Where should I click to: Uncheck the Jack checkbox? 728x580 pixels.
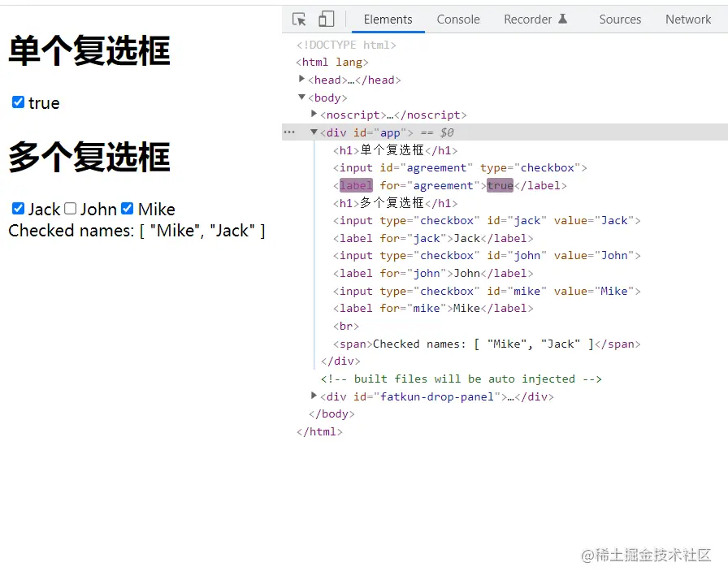coord(18,208)
